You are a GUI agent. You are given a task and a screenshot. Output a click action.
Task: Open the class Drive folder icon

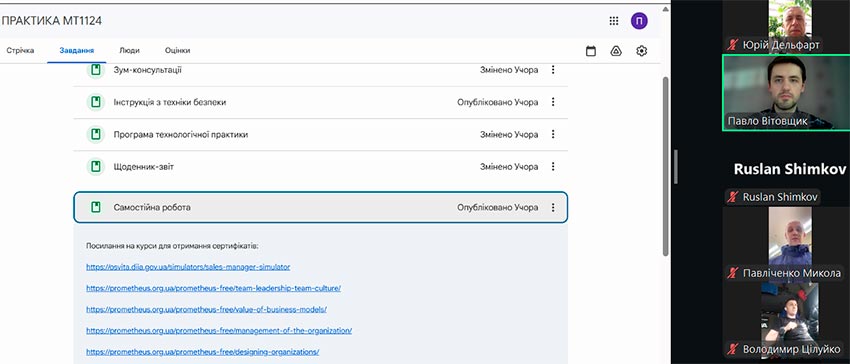(x=616, y=51)
